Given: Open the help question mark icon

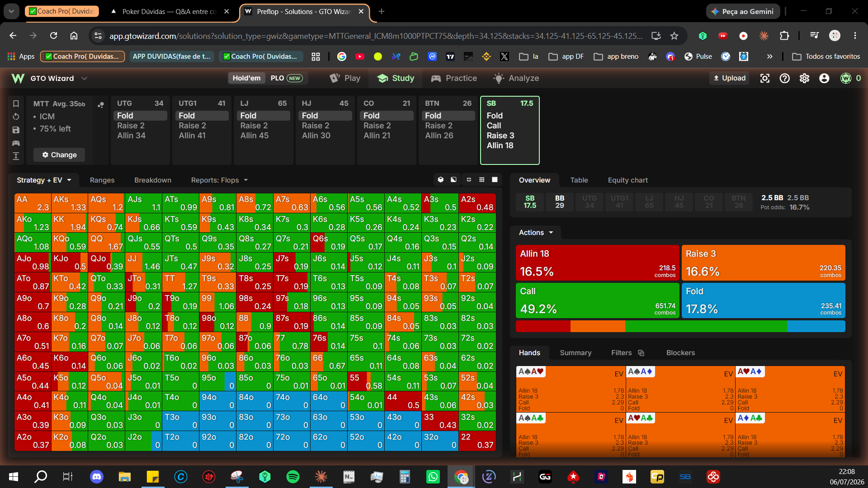Looking at the screenshot, I should (785, 78).
